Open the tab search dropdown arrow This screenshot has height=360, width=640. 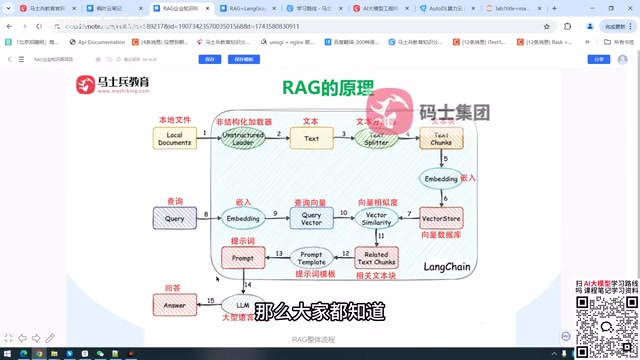coord(8,8)
